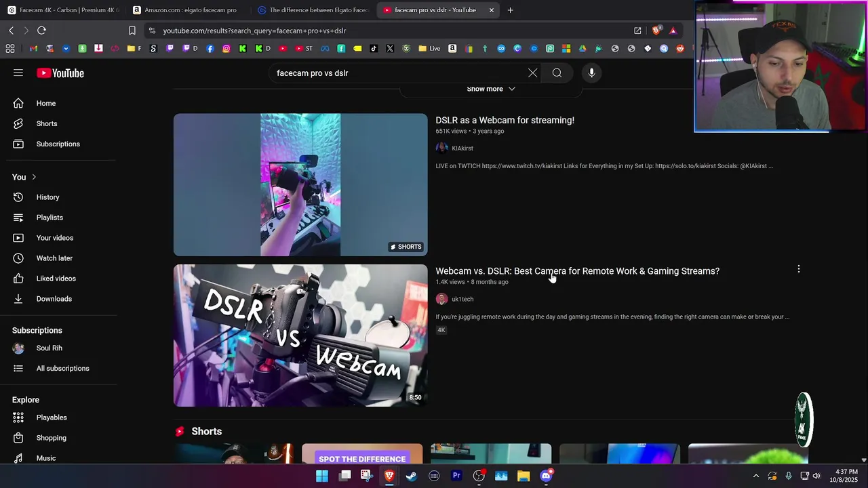Open new browser tab
The image size is (868, 488).
coord(510,10)
